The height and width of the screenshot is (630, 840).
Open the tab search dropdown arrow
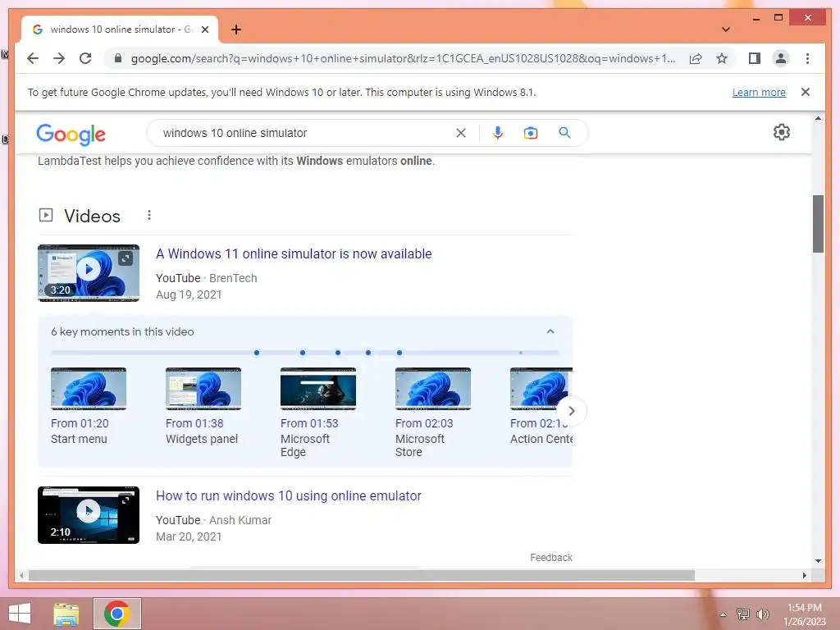coord(726,30)
